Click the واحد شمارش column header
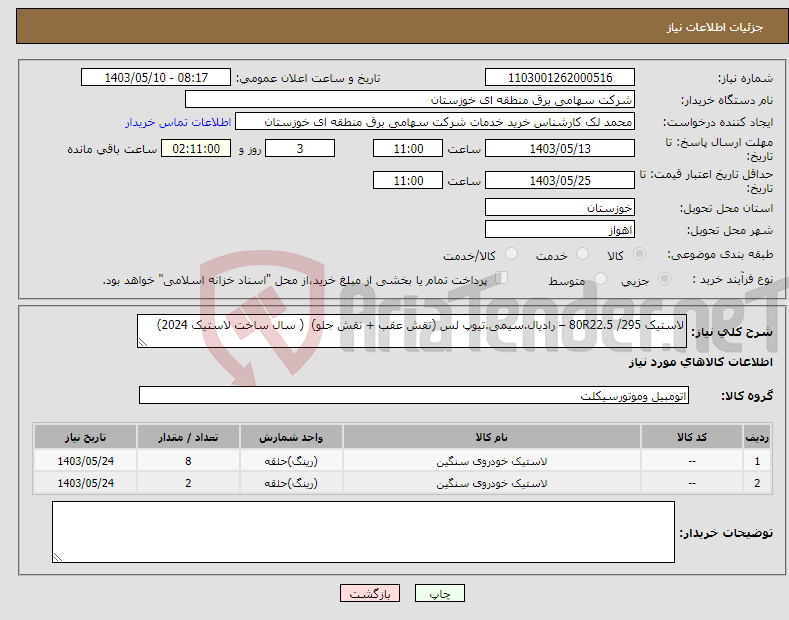This screenshot has width=789, height=620. coord(291,437)
